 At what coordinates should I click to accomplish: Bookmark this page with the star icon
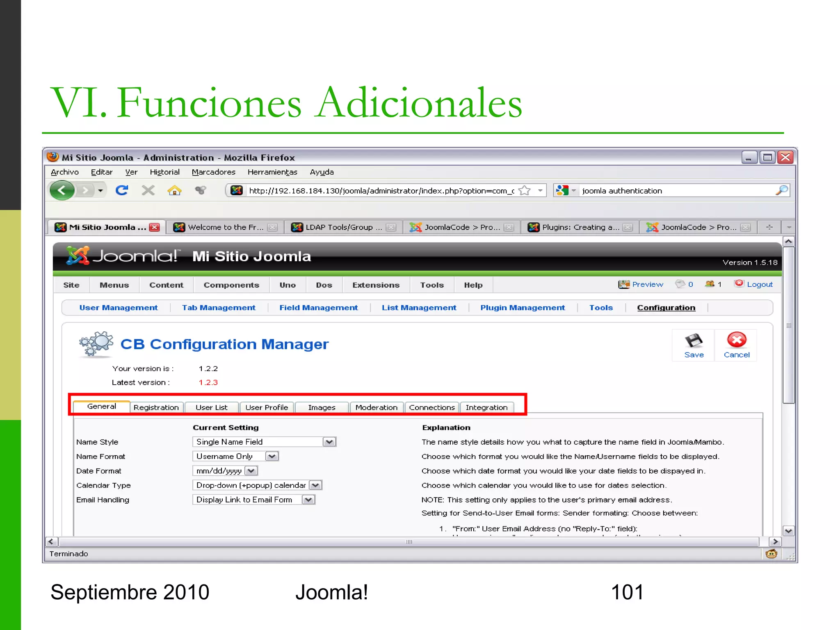[x=524, y=190]
